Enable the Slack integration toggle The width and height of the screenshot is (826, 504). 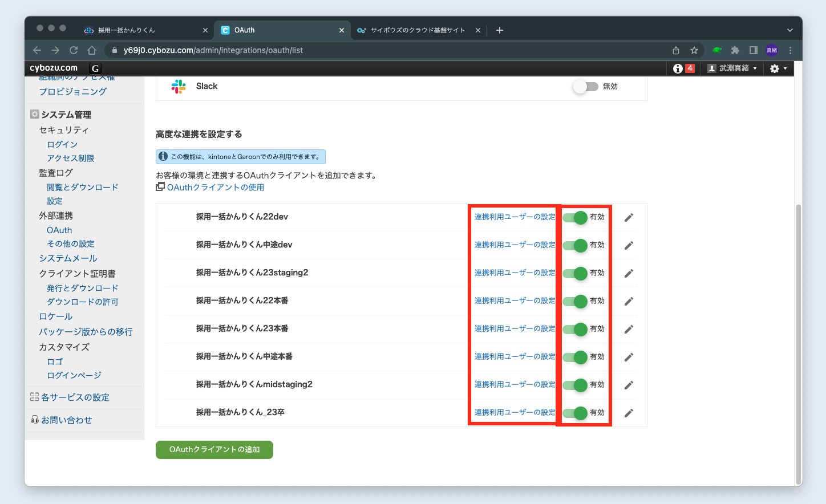point(586,87)
